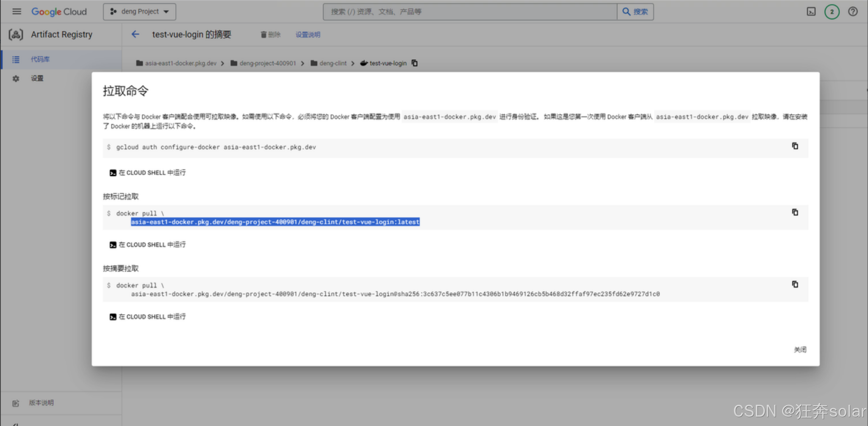868x426 pixels.
Task: Focus the resource search input field
Action: (x=470, y=11)
